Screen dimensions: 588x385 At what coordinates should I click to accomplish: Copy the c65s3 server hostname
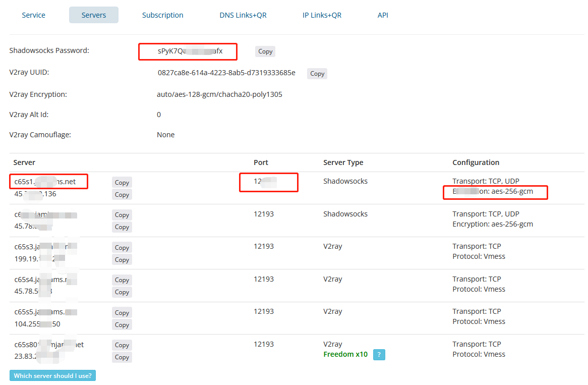pos(122,248)
